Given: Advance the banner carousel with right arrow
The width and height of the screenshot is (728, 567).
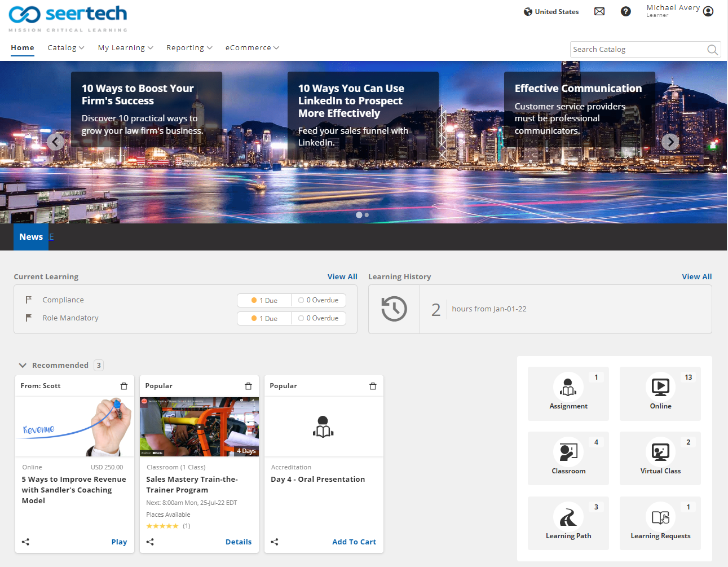Looking at the screenshot, I should 670,142.
